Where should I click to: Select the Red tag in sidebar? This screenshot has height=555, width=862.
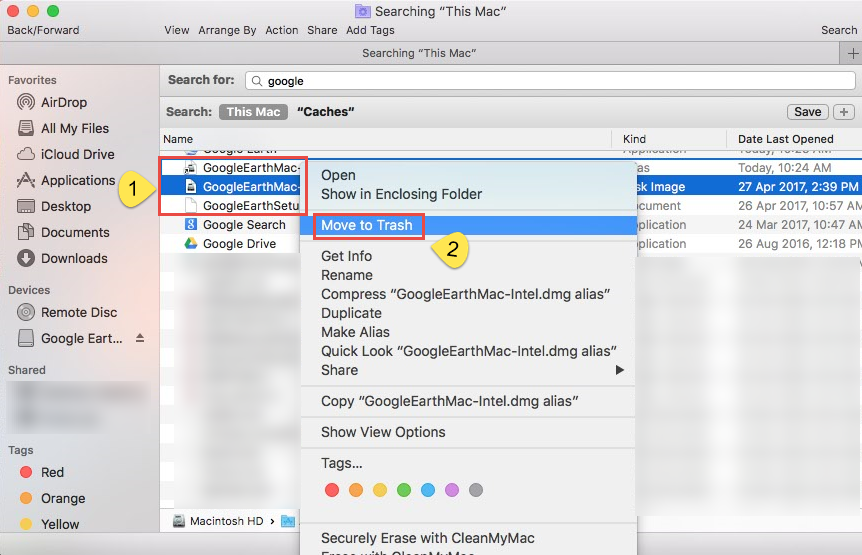tap(52, 472)
